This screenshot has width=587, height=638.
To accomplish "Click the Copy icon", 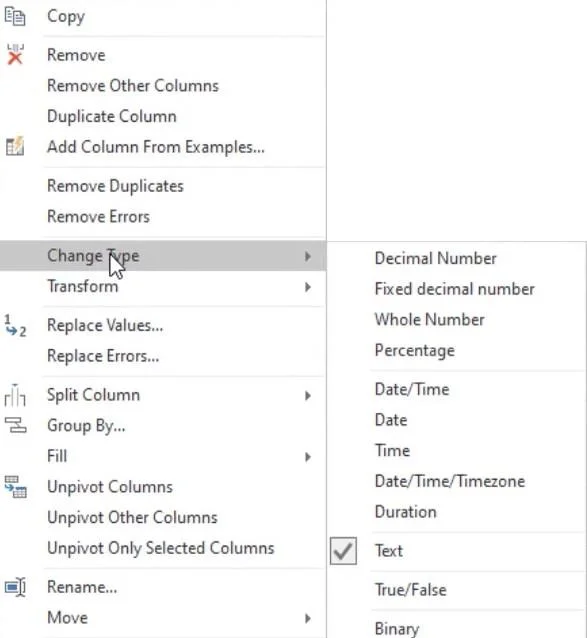I will click(x=15, y=16).
